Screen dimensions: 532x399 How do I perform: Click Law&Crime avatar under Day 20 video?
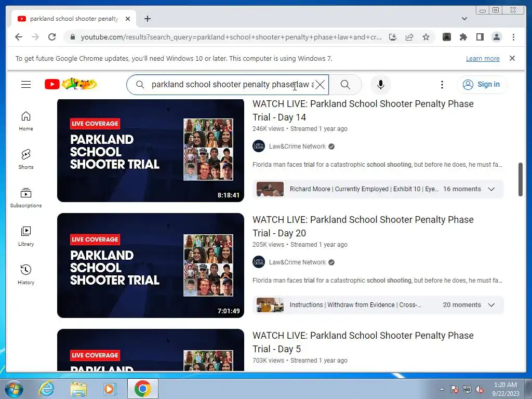coord(259,262)
